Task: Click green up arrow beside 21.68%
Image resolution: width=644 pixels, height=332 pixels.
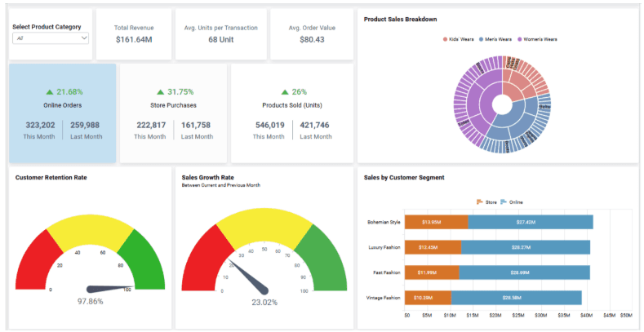Action: click(x=50, y=92)
